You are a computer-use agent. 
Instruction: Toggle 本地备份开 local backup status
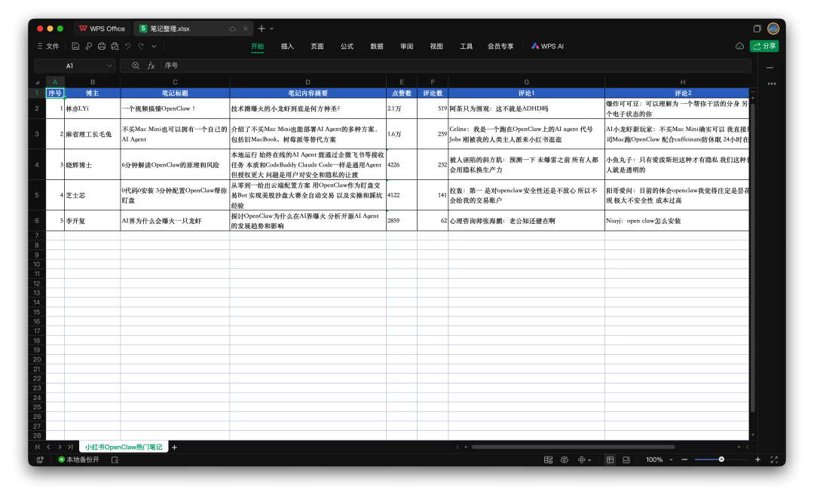tap(81, 460)
